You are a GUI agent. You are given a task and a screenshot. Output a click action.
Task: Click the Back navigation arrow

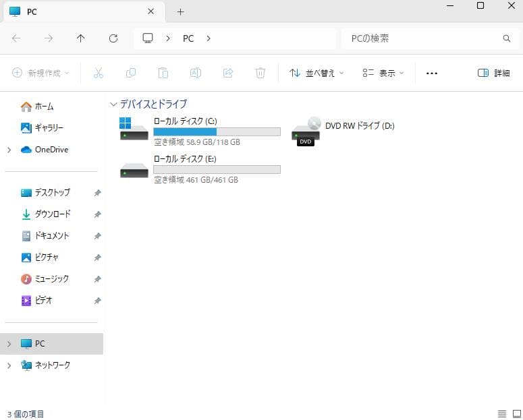(x=16, y=38)
